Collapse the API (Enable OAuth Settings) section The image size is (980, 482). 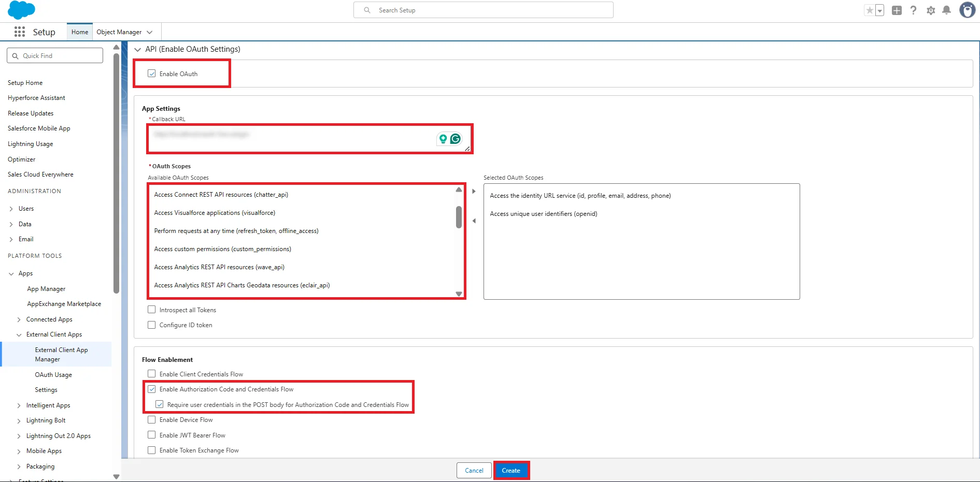[138, 49]
